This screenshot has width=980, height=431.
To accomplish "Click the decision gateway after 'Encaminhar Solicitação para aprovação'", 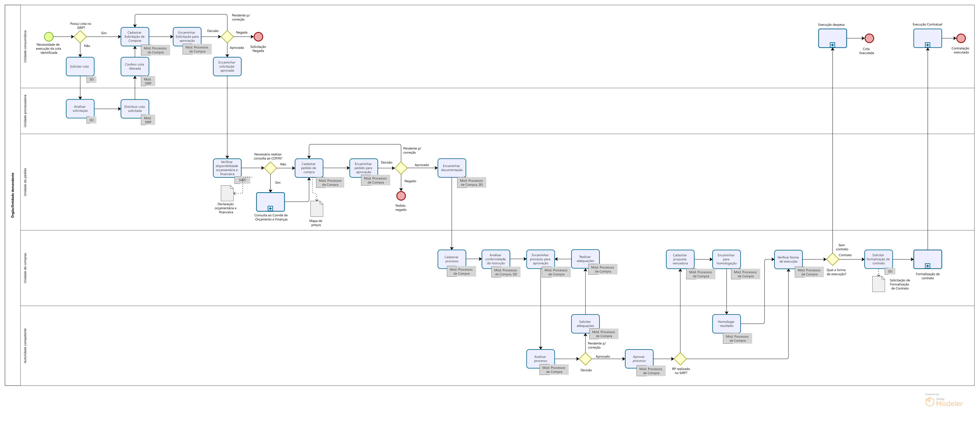I will (x=227, y=37).
